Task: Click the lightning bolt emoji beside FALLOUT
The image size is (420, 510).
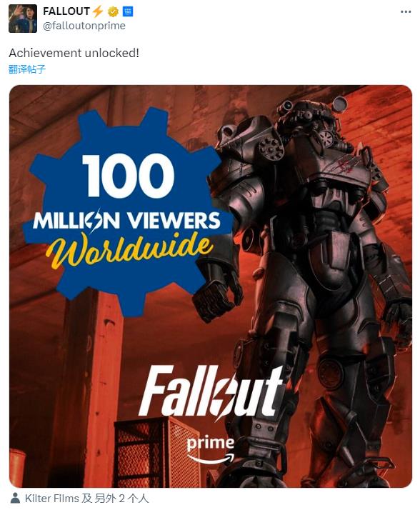Action: tap(98, 11)
